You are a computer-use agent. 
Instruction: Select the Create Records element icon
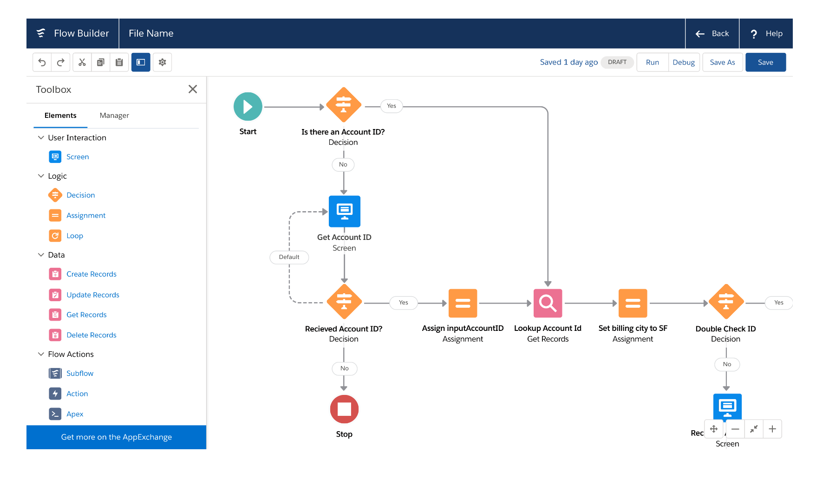55,274
